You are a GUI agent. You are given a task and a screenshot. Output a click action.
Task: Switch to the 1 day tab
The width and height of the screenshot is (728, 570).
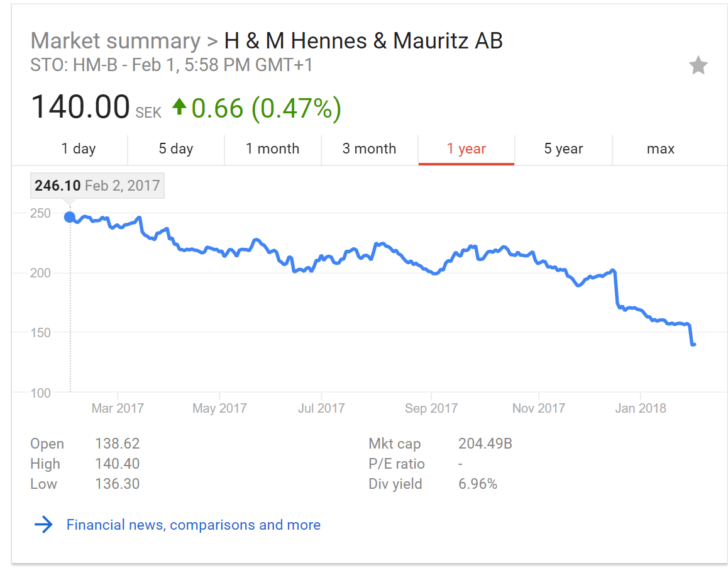tap(79, 148)
